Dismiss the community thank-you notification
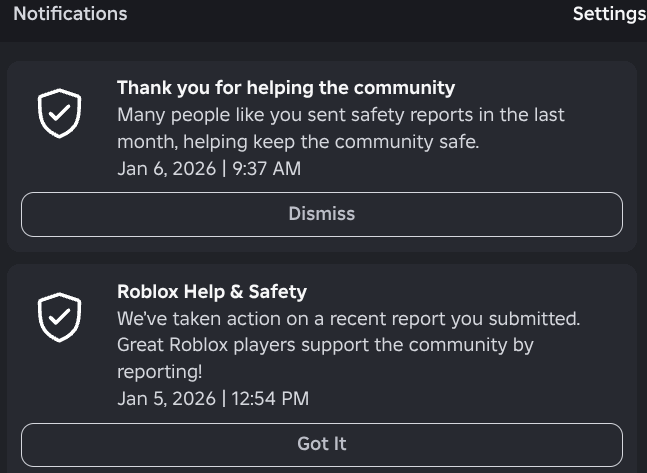This screenshot has width=647, height=473. [321, 214]
